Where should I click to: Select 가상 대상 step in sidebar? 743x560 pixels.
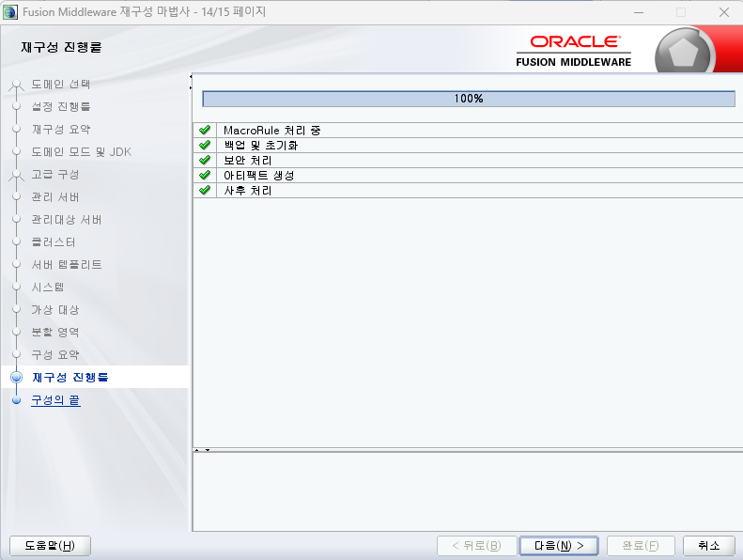coord(55,310)
